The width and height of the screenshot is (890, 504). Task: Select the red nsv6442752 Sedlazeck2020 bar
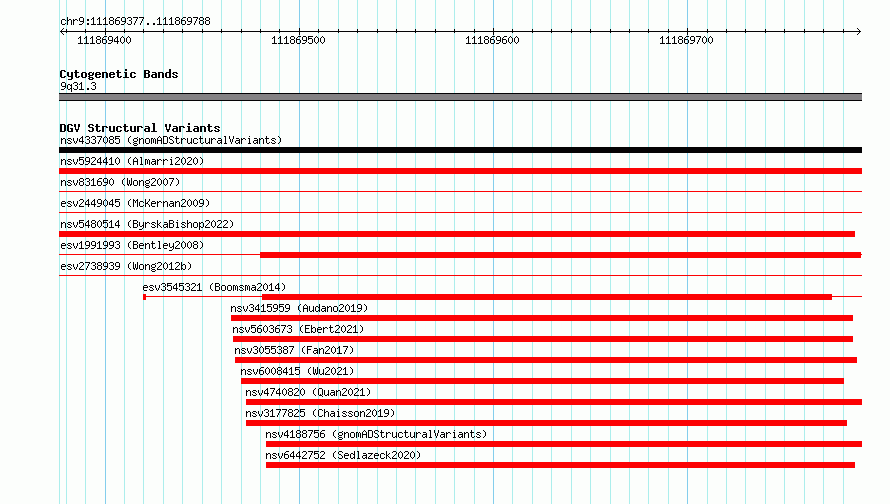click(x=561, y=465)
